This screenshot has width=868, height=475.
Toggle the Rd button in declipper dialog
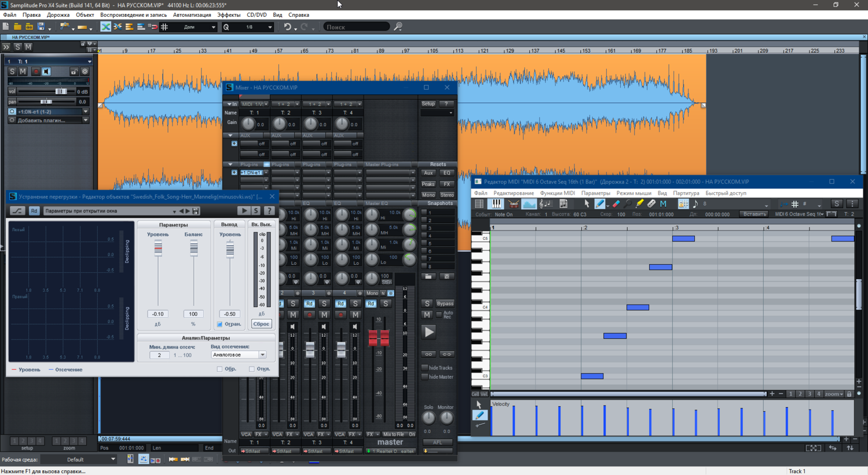[x=34, y=211]
